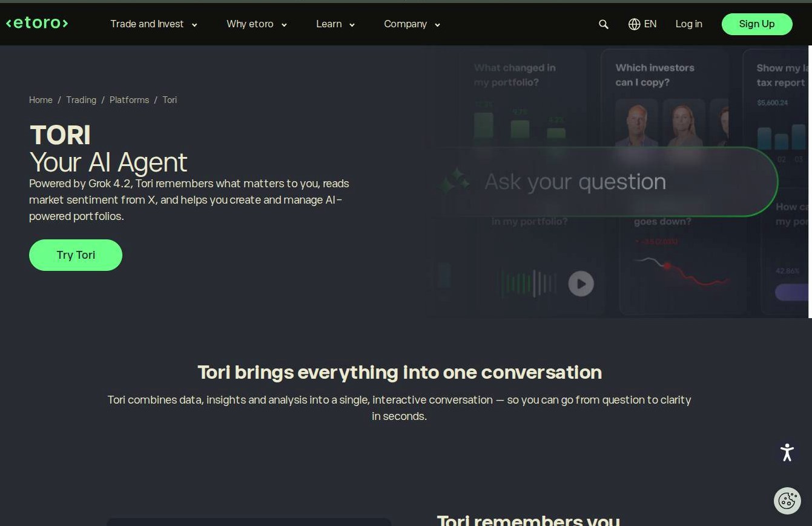Click the Sign Up button

[757, 24]
